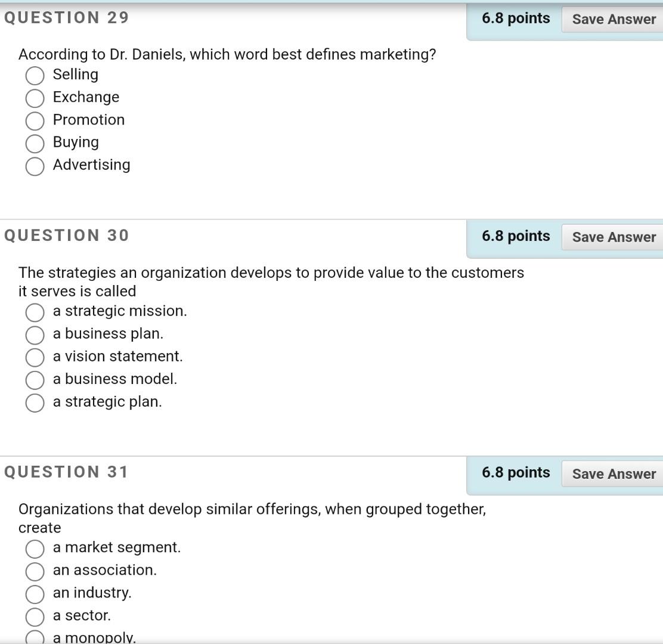Choose "a business plan." in Question 30
Screen dimensions: 663x644
pyautogui.click(x=35, y=335)
